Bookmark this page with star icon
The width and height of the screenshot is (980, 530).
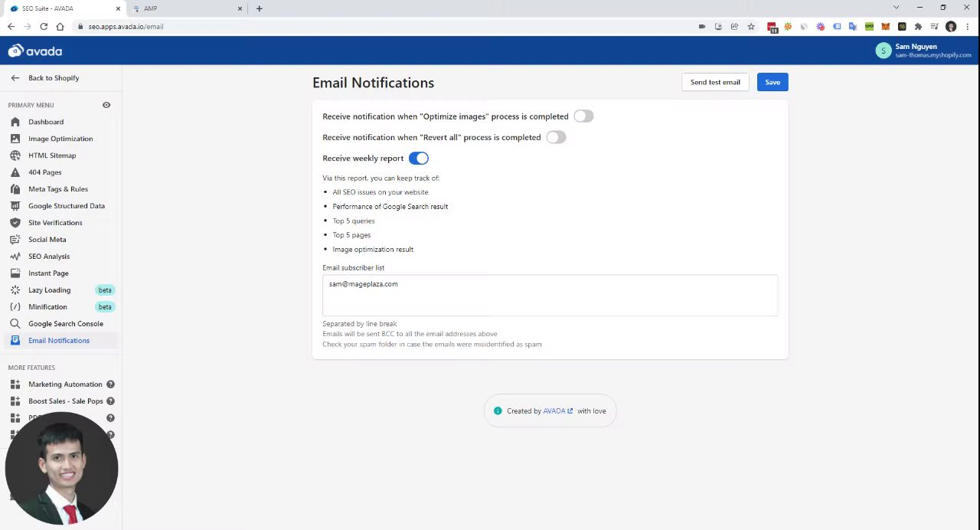[751, 27]
